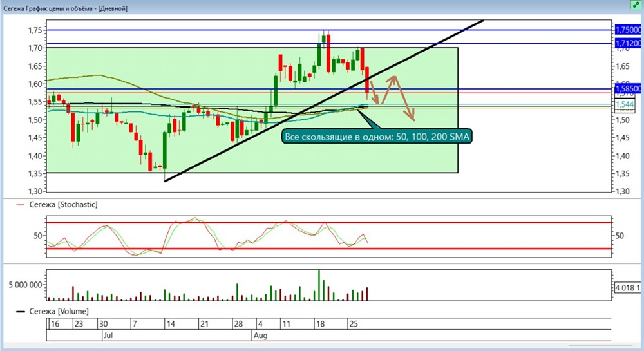This screenshot has height=351, width=644.
Task: Click the 1,30 value on the right price axis
Action: 623,191
